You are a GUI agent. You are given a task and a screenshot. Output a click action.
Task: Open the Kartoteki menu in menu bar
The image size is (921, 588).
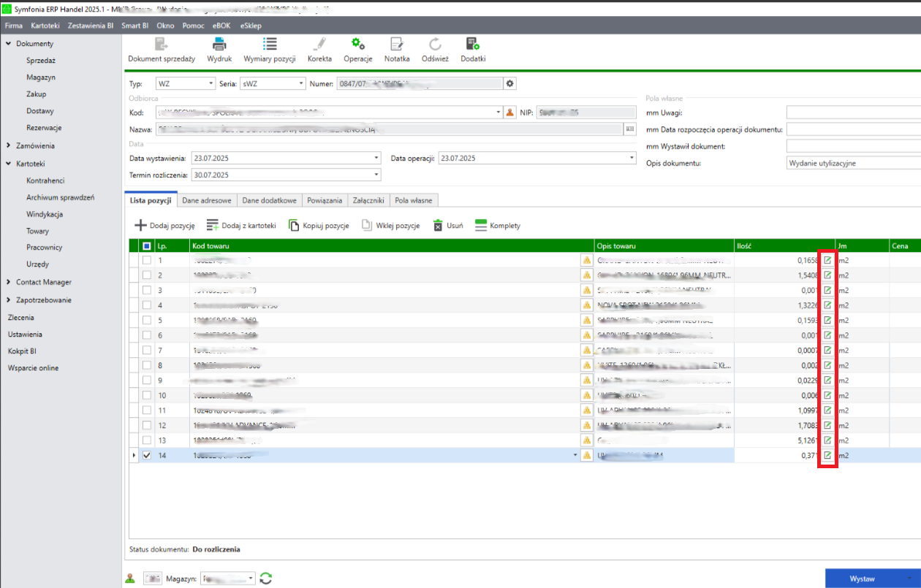click(x=45, y=26)
